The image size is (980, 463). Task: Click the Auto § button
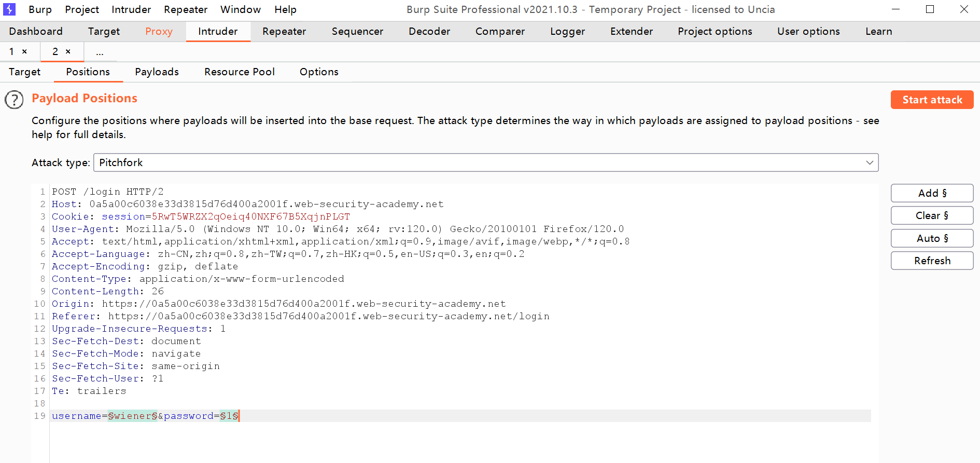(x=932, y=238)
